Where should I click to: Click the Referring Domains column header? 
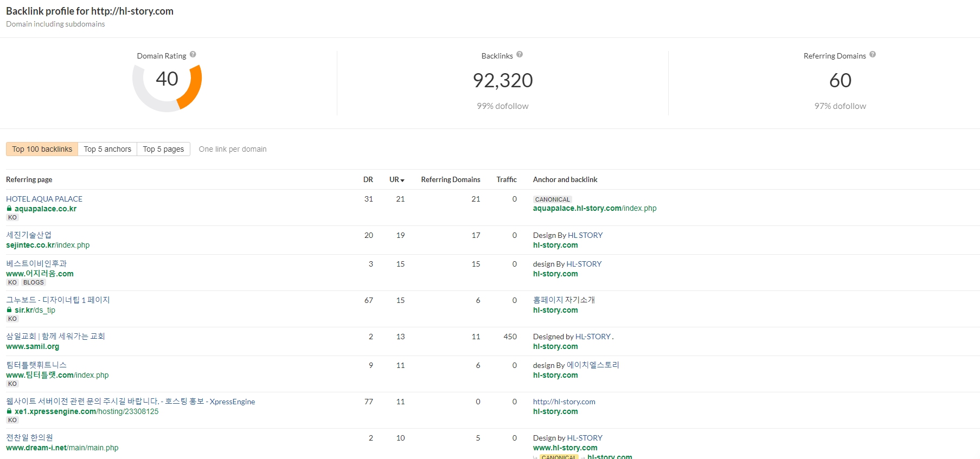[x=450, y=179]
